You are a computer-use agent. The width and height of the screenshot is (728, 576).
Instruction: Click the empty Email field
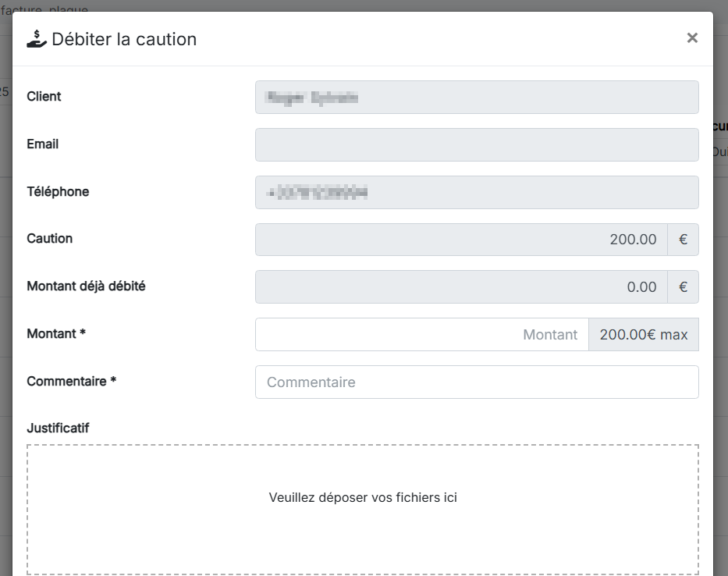coord(477,145)
